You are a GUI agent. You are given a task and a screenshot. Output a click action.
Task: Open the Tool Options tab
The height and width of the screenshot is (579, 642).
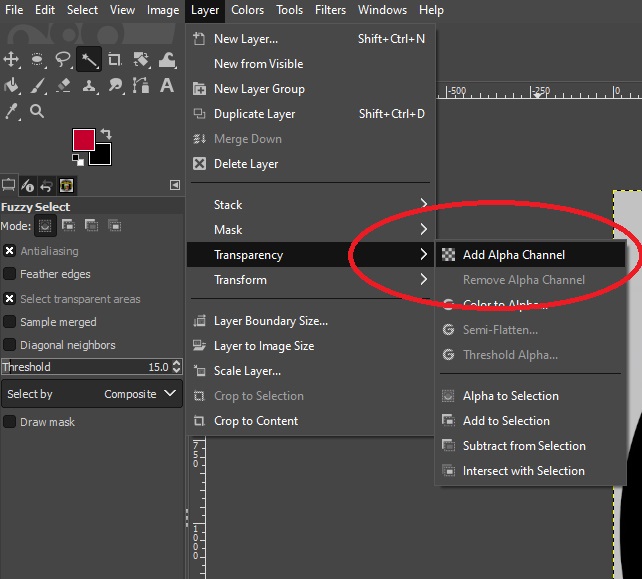coord(8,185)
